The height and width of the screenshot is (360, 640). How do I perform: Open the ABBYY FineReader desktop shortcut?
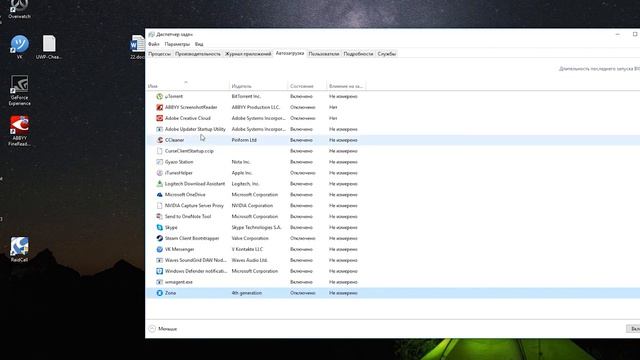pyautogui.click(x=20, y=131)
